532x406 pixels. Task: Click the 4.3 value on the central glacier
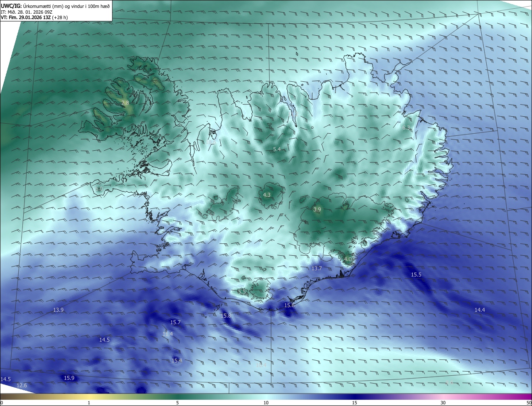[x=267, y=195]
